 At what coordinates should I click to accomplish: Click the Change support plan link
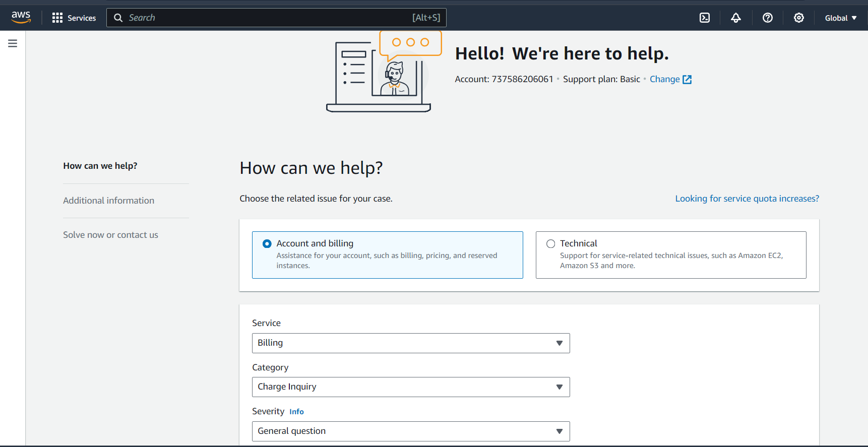click(664, 79)
